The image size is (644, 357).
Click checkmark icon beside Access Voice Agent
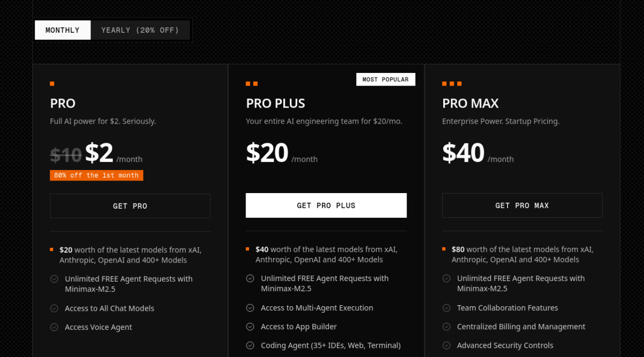pos(54,327)
